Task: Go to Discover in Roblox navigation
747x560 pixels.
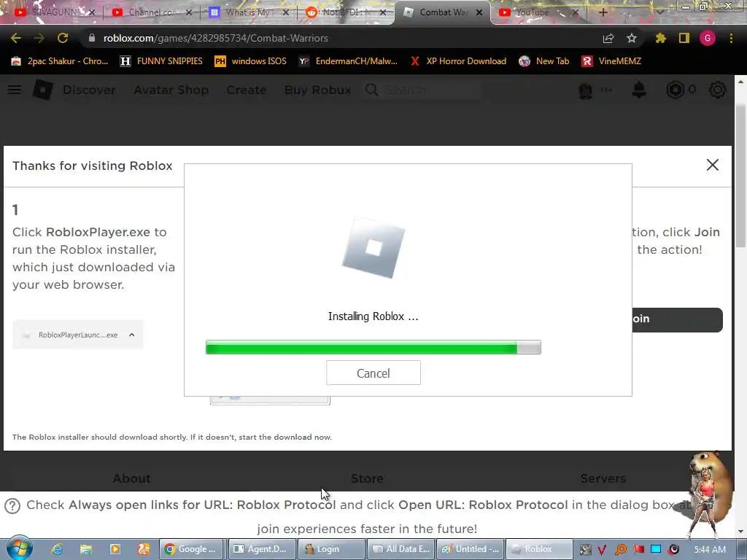Action: pyautogui.click(x=89, y=90)
